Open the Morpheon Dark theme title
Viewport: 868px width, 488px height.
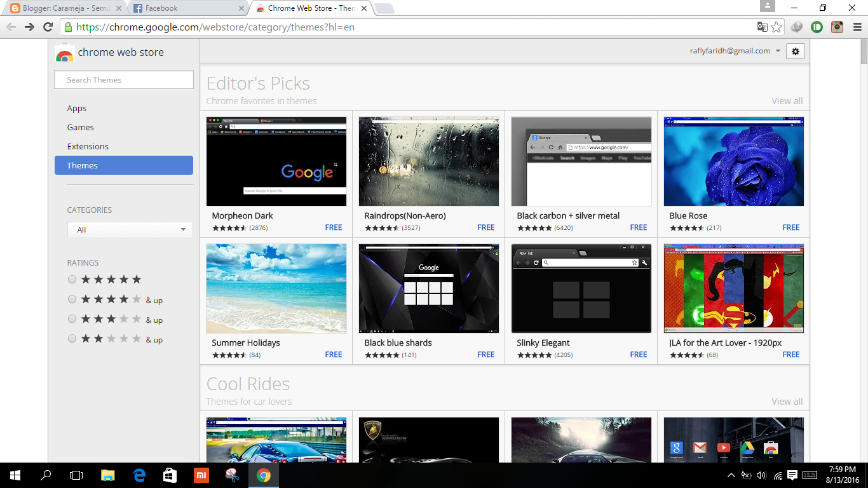[242, 216]
